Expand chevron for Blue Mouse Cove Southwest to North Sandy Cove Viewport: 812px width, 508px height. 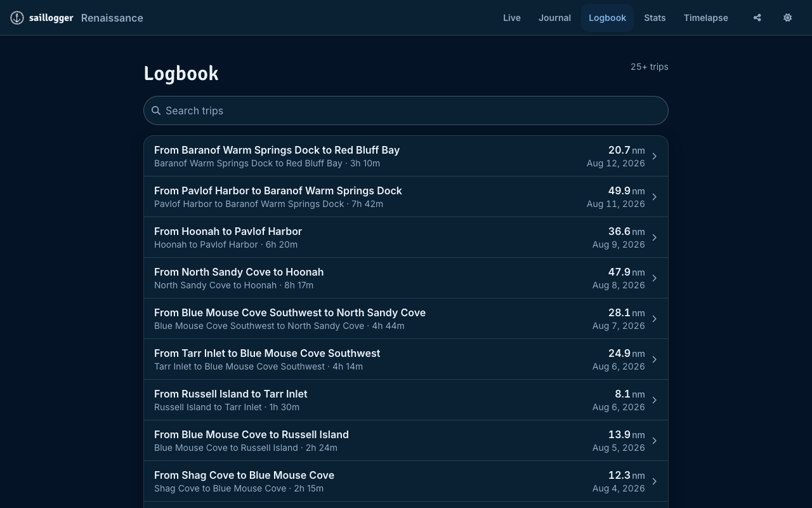point(654,319)
